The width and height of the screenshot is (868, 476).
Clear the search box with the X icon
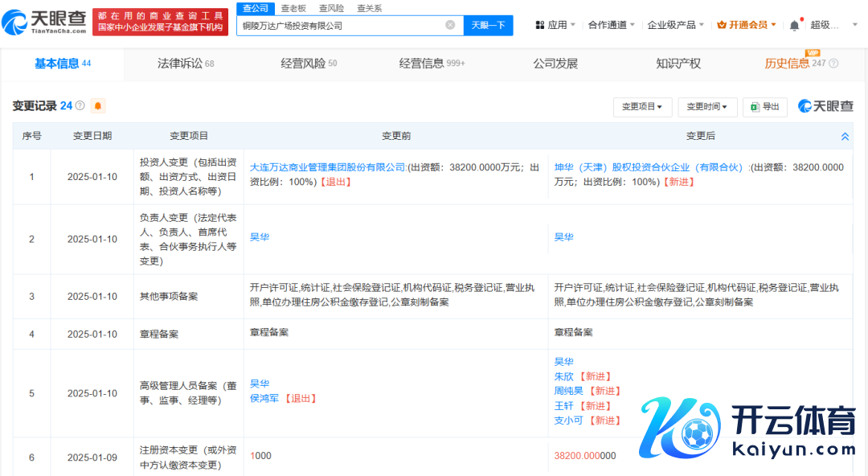450,25
